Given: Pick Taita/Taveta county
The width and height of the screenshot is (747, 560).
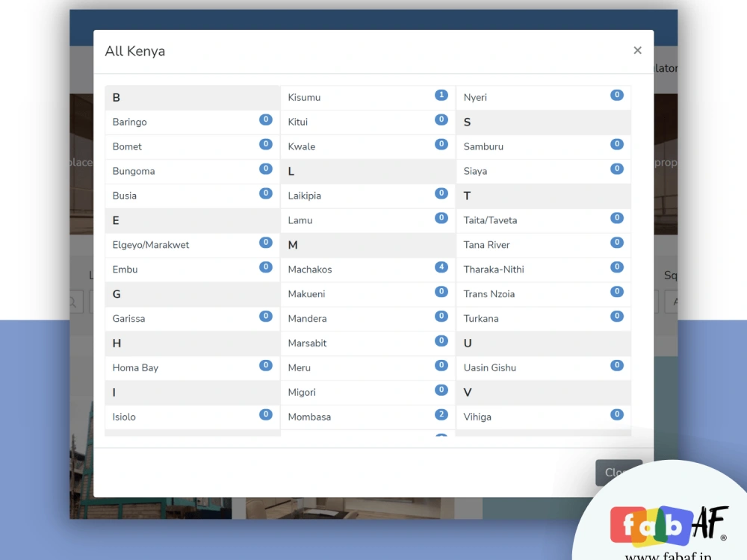Looking at the screenshot, I should pos(544,220).
